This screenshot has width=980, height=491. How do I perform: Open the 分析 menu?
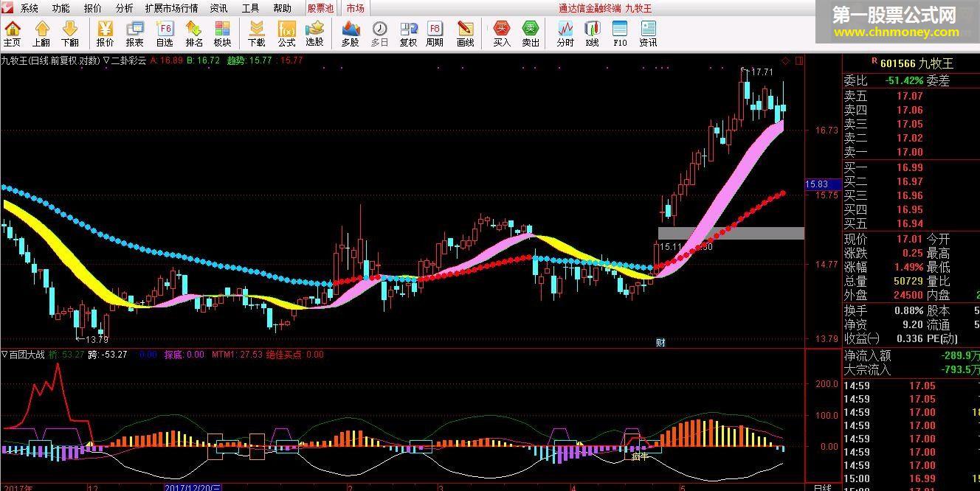tap(125, 8)
